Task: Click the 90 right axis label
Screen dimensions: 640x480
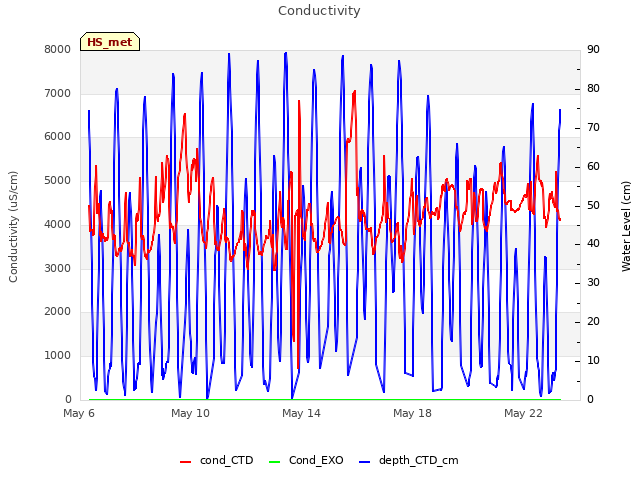Action: [593, 49]
